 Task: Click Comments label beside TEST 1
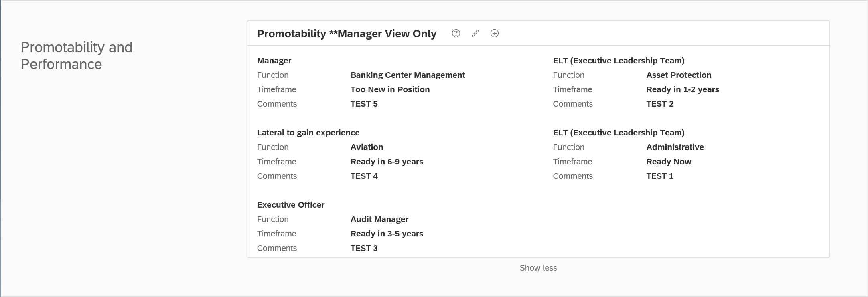point(573,176)
